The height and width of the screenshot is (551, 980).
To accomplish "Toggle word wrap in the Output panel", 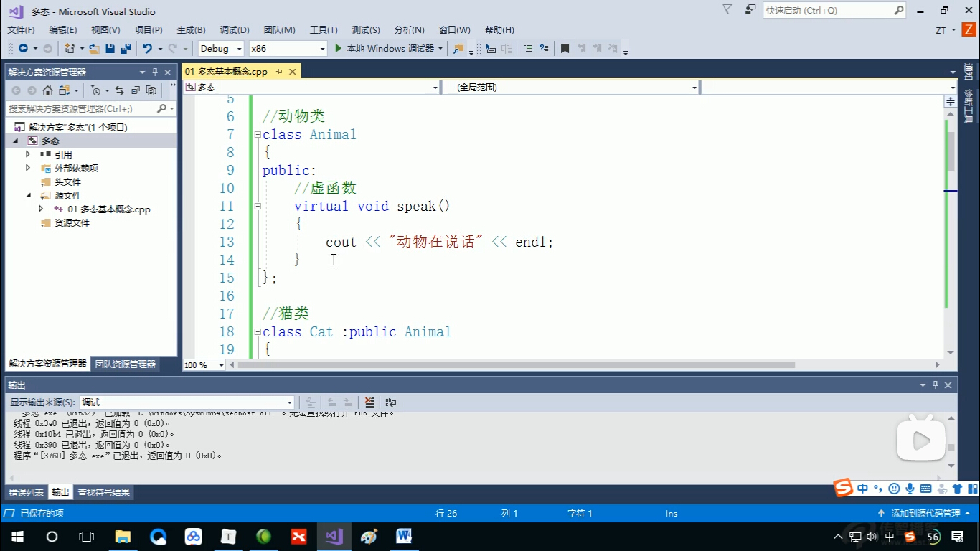I will pos(391,402).
